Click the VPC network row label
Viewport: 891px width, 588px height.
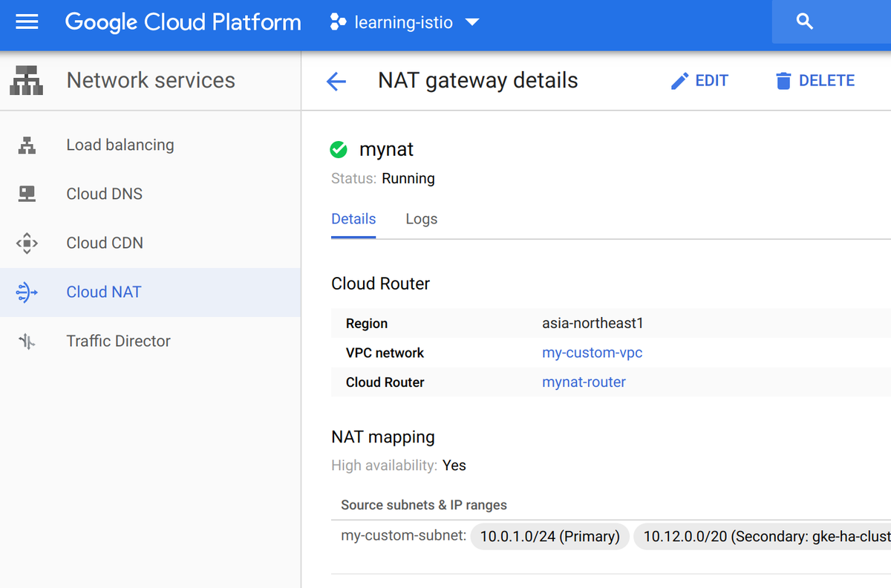(385, 353)
